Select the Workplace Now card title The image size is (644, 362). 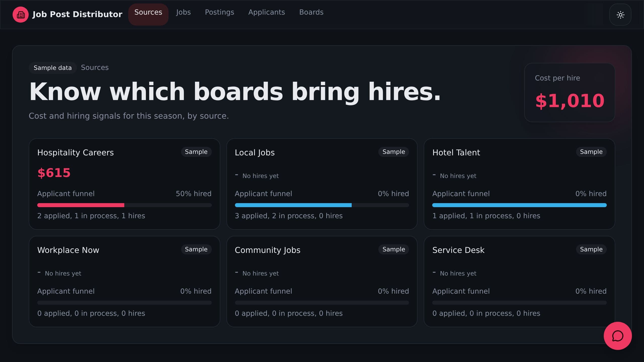[x=68, y=250]
